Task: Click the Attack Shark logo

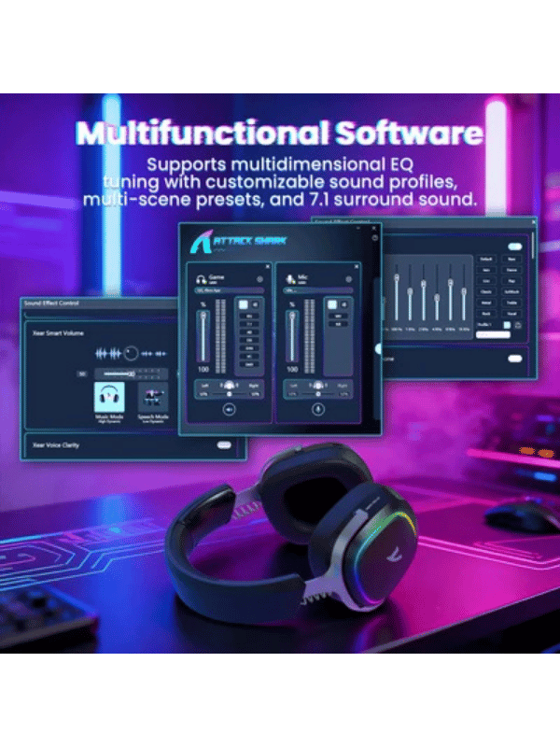Action: pos(239,242)
